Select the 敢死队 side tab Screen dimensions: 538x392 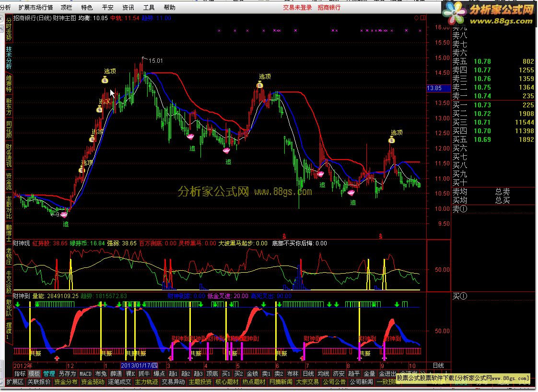pyautogui.click(x=9, y=308)
